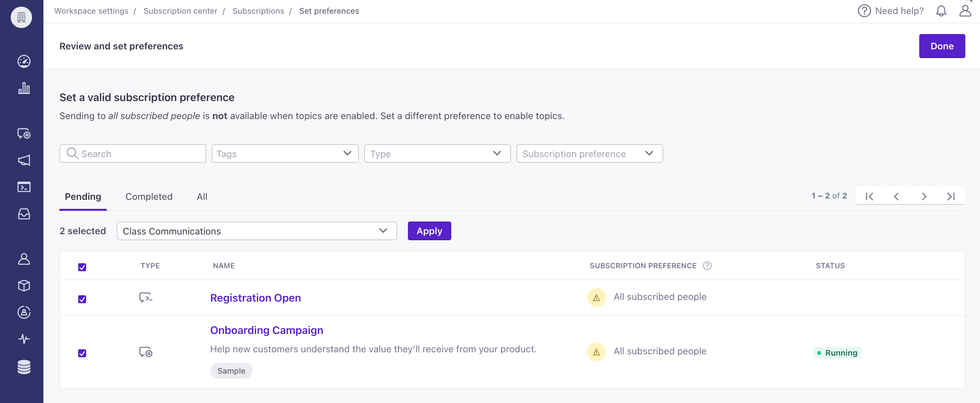980x403 pixels.
Task: Open the People icon in sidebar
Action: [24, 259]
